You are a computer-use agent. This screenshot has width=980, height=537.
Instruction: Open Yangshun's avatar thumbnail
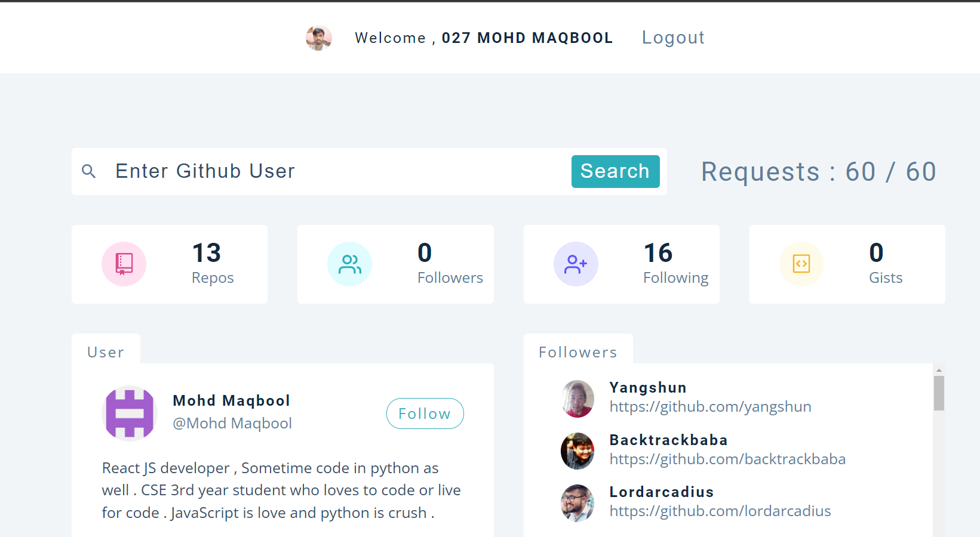tap(577, 399)
